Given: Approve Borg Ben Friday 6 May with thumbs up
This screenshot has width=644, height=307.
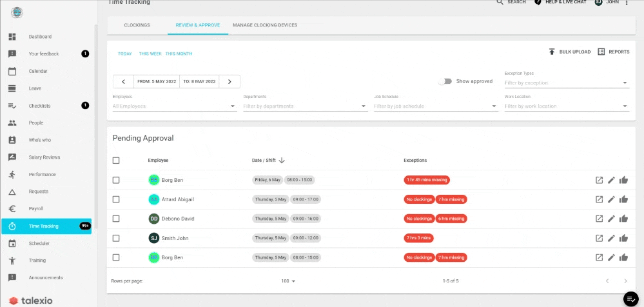Looking at the screenshot, I should pos(623,180).
